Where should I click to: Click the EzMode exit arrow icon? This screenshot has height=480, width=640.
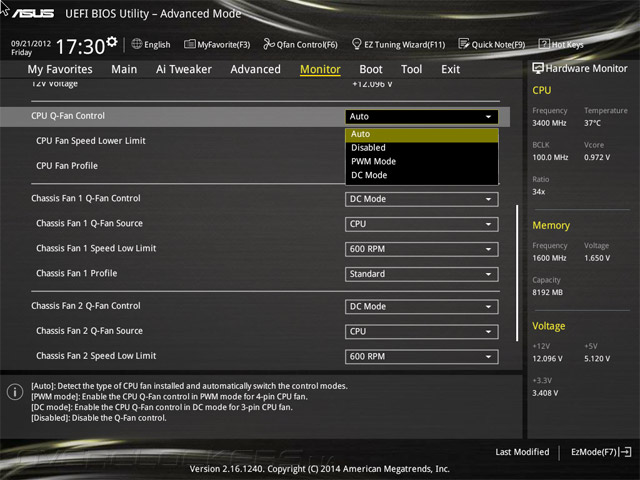[625, 452]
